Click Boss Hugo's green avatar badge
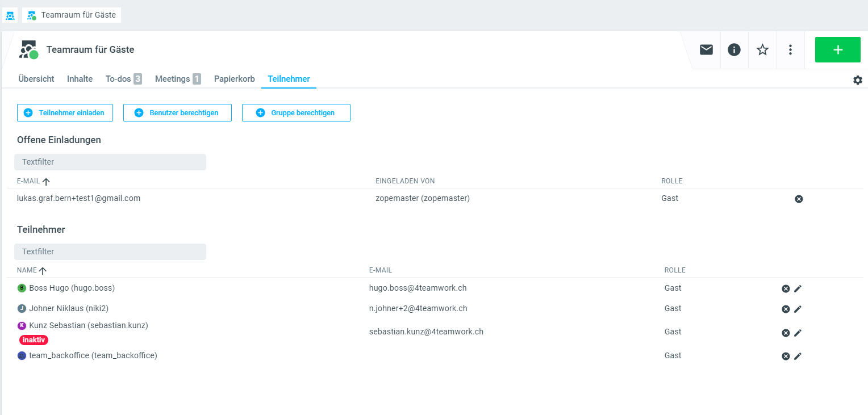868x415 pixels. tap(22, 288)
